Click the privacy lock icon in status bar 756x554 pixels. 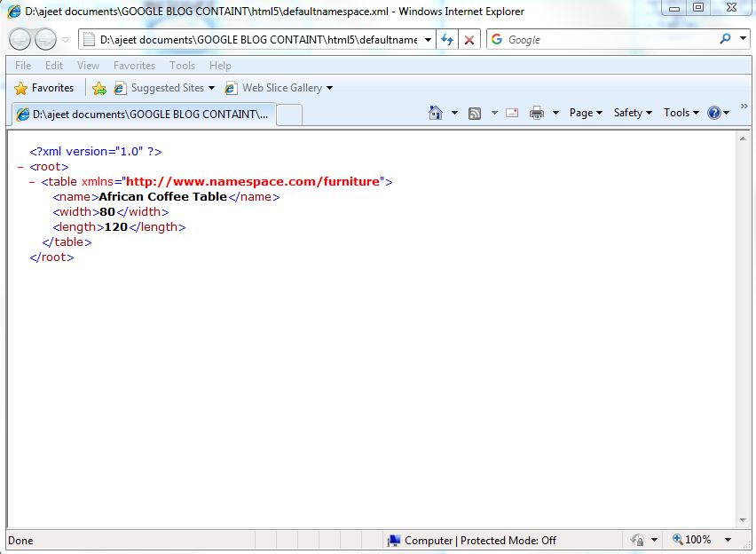(637, 540)
